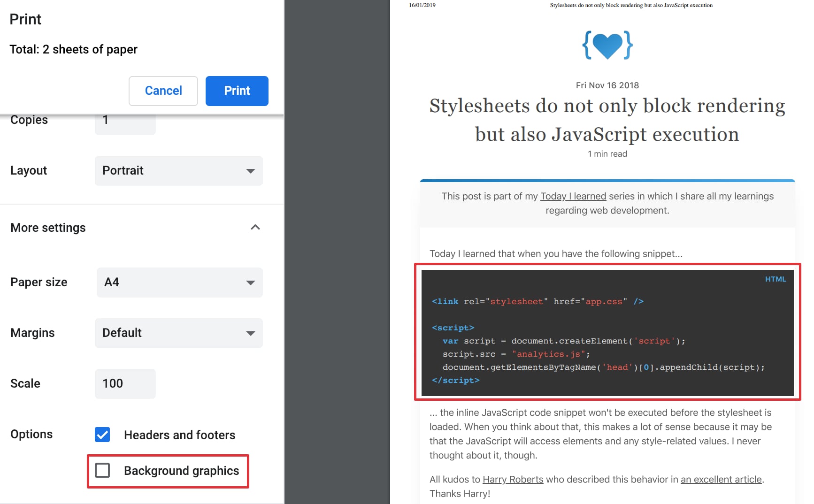Image resolution: width=814 pixels, height=504 pixels.
Task: Collapse the More settings section
Action: 255,228
